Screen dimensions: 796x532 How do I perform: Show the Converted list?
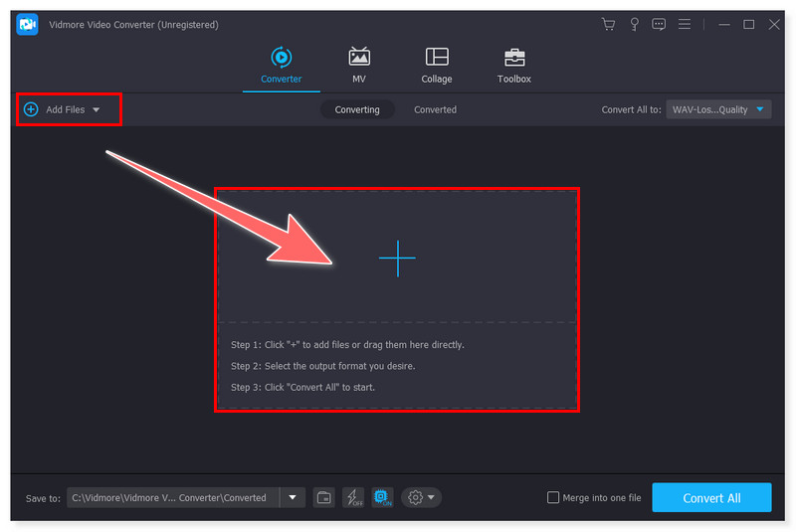click(x=435, y=109)
